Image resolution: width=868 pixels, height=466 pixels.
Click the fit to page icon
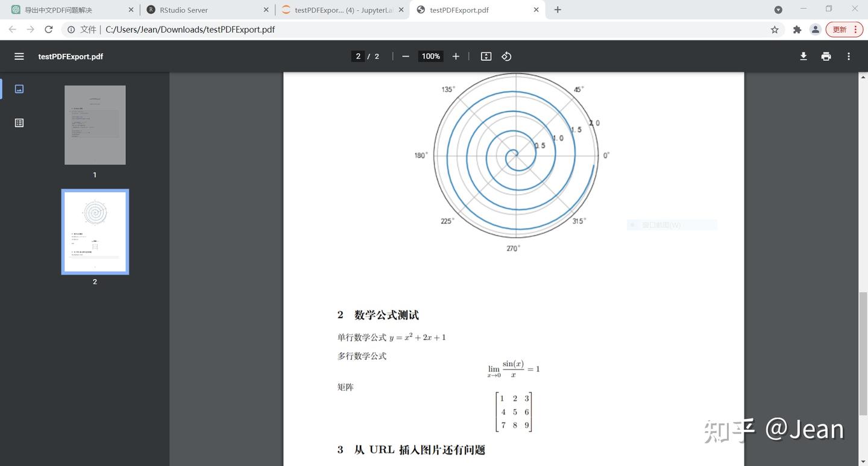click(486, 56)
